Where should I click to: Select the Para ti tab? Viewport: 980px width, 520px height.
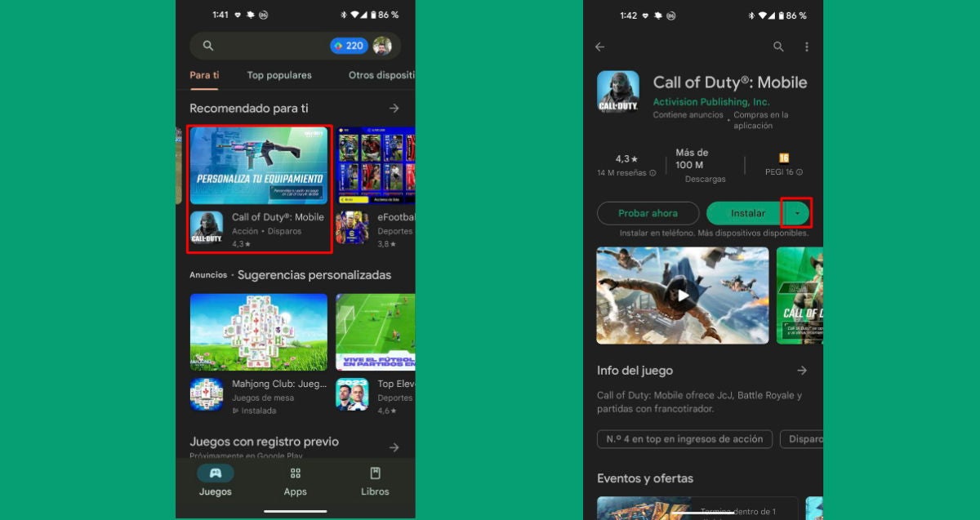[x=207, y=75]
